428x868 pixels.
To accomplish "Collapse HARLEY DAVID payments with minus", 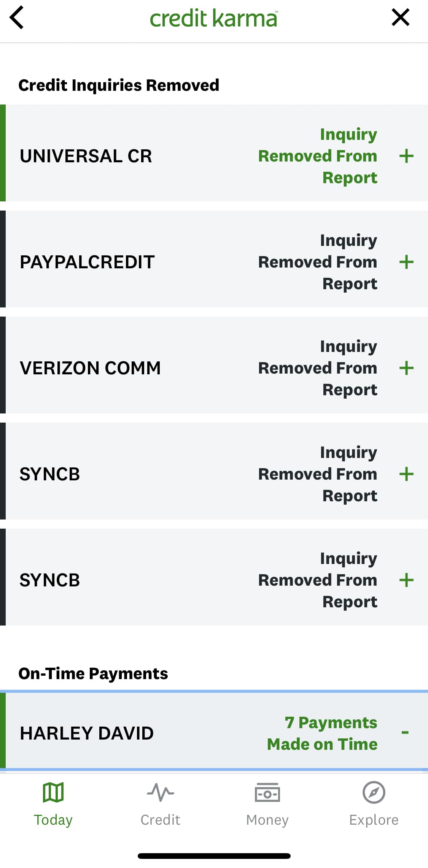I will (x=405, y=732).
